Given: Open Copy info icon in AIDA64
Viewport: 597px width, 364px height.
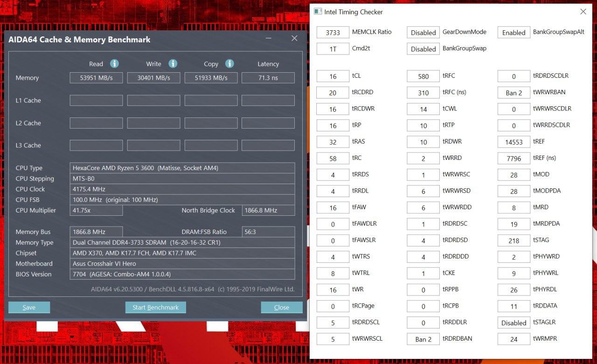Looking at the screenshot, I should (x=229, y=63).
